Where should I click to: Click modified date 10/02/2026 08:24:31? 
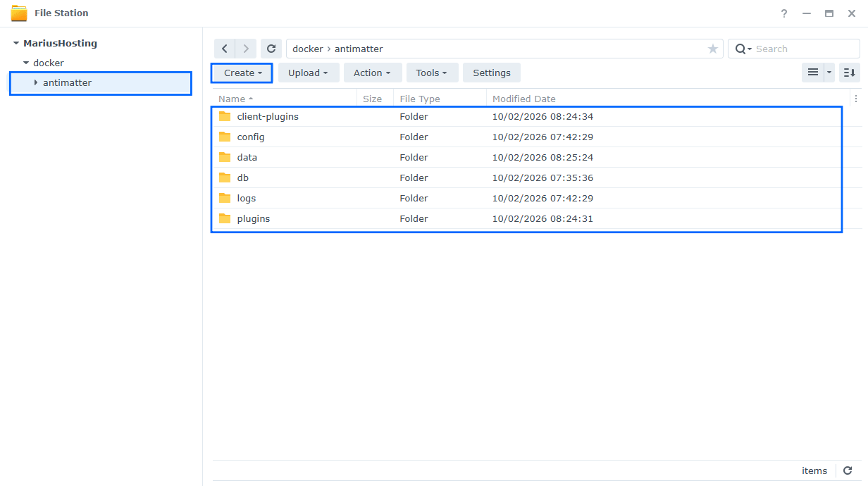click(x=542, y=218)
